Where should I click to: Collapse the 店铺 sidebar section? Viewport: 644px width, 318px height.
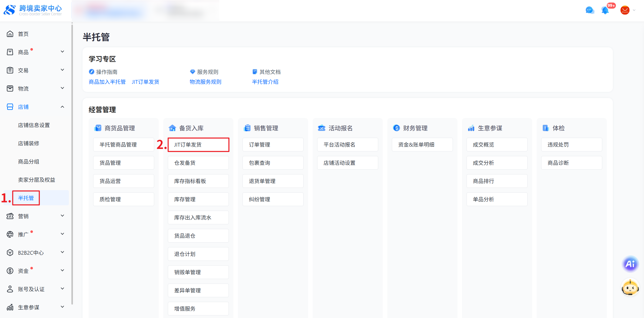coord(62,107)
